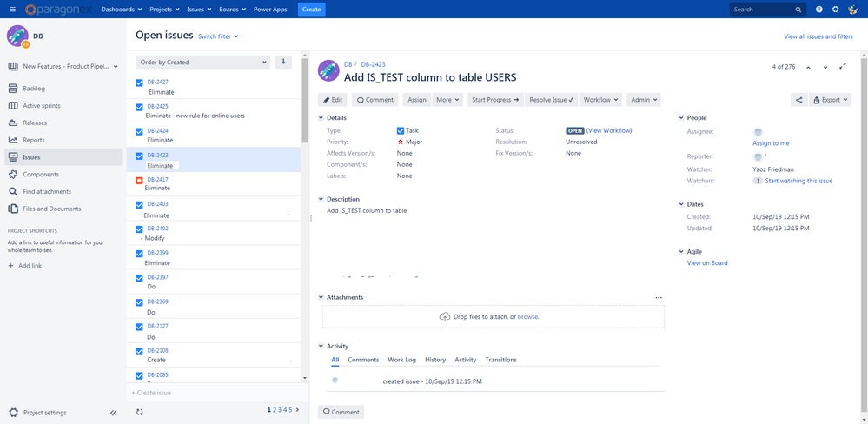Click the Resolve Issue button
The width and height of the screenshot is (868, 424).
tap(551, 100)
